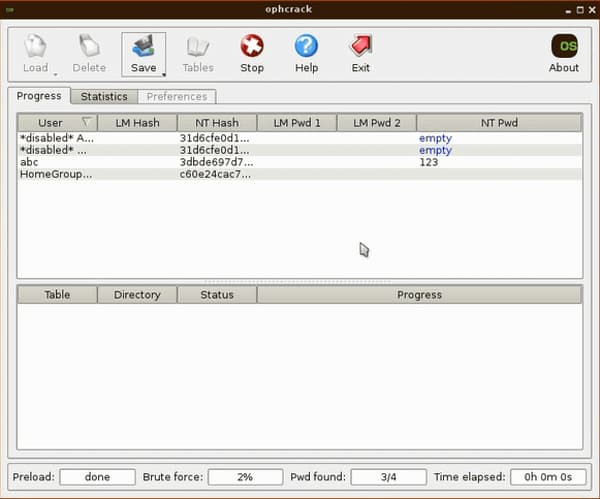Expand the Save dropdown arrow
This screenshot has height=499, width=600.
coord(162,73)
